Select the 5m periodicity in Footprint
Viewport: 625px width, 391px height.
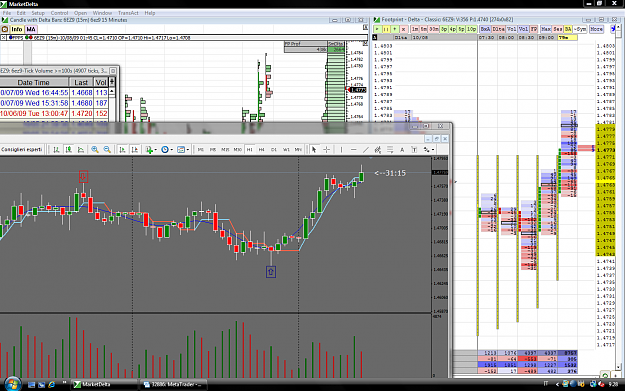(x=423, y=29)
